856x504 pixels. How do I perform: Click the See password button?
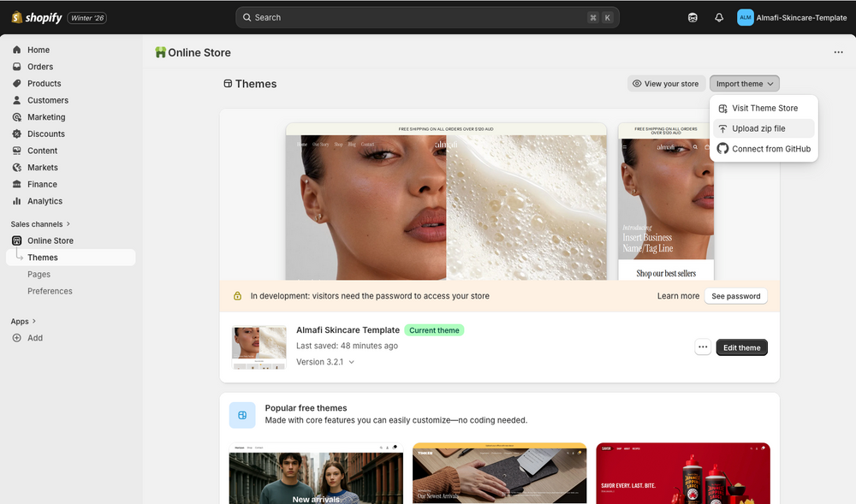coord(735,296)
